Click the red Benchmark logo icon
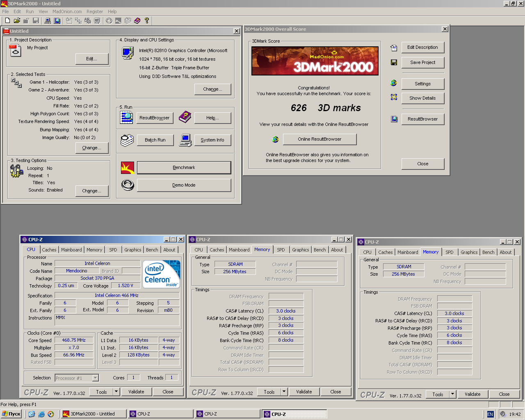The width and height of the screenshot is (525, 420). 128,168
